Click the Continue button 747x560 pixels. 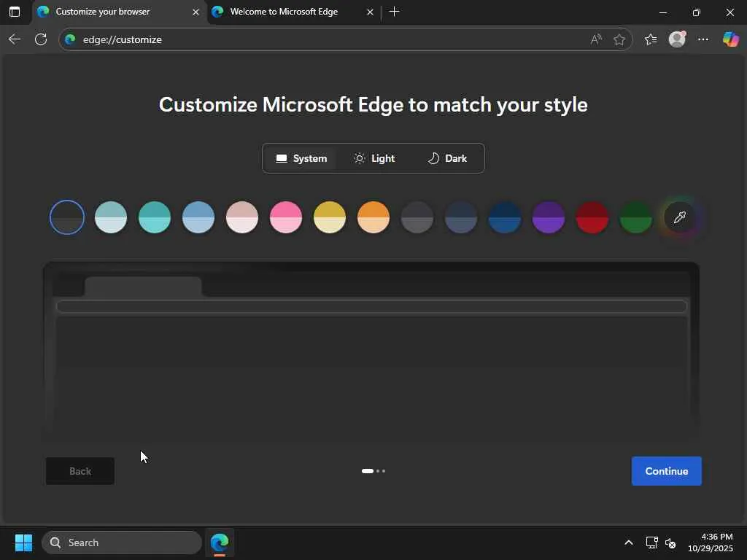(x=667, y=471)
